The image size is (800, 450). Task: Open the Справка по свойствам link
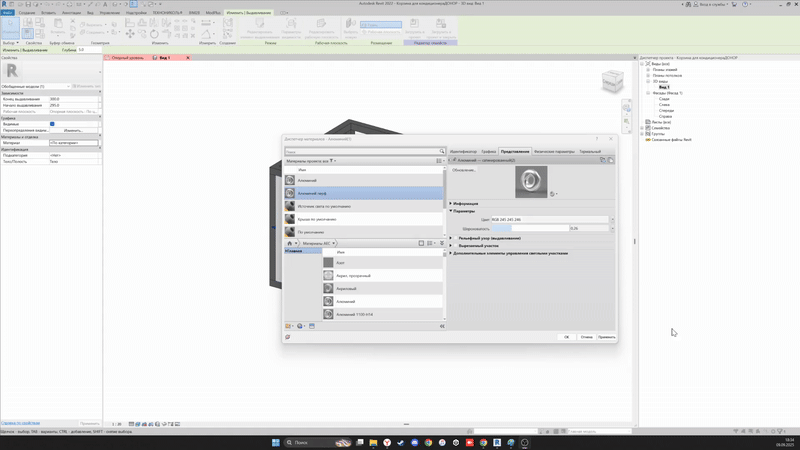tap(20, 423)
